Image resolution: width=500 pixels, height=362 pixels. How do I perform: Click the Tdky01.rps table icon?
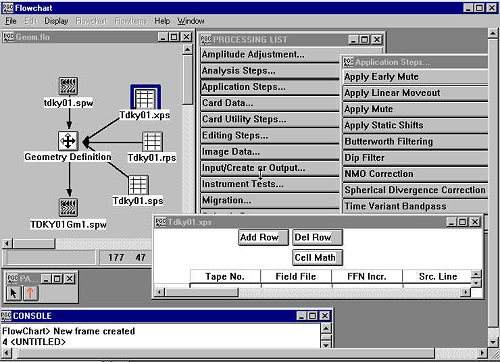pos(152,142)
